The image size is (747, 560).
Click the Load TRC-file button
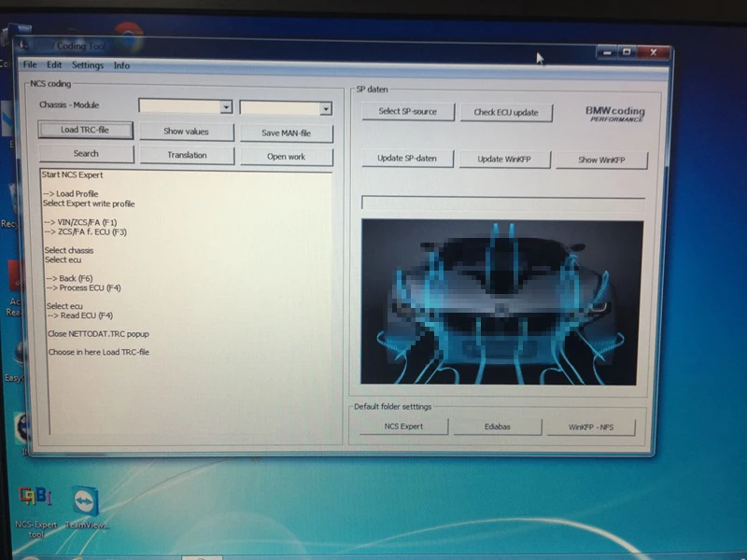85,130
